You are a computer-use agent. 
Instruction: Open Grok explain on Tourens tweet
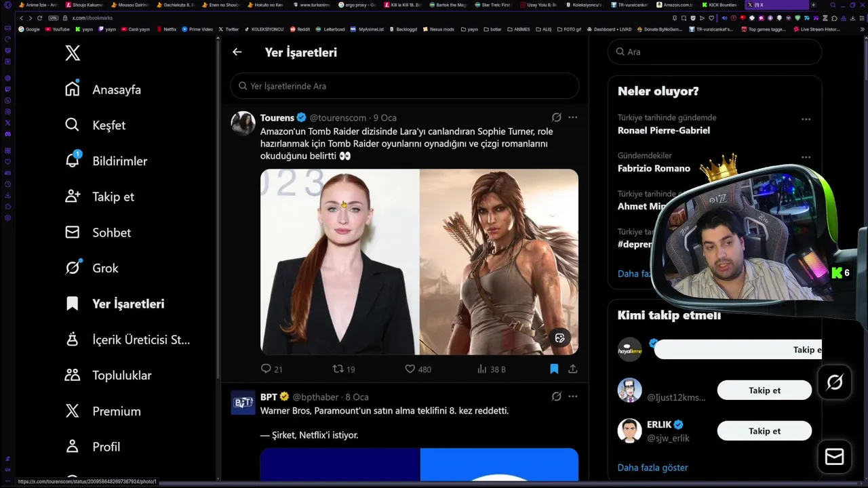(557, 117)
